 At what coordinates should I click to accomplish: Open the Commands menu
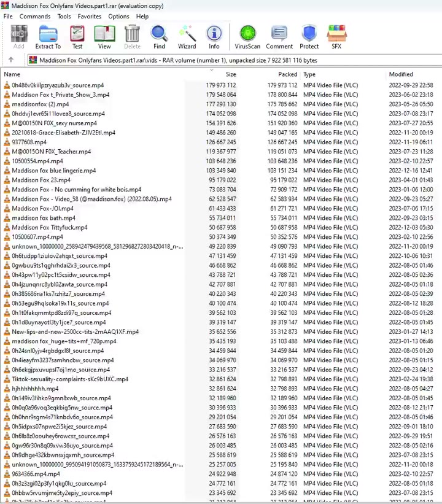35,17
